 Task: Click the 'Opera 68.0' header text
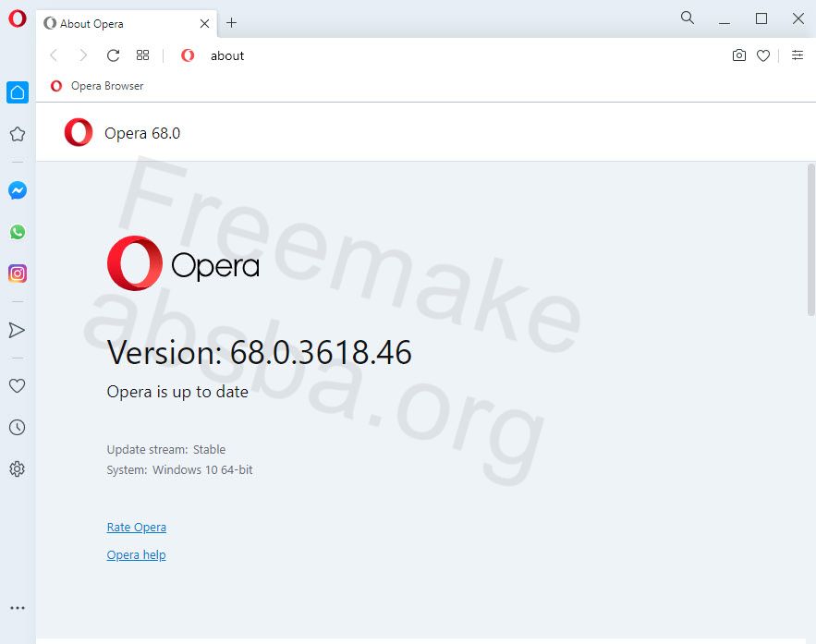coord(142,133)
